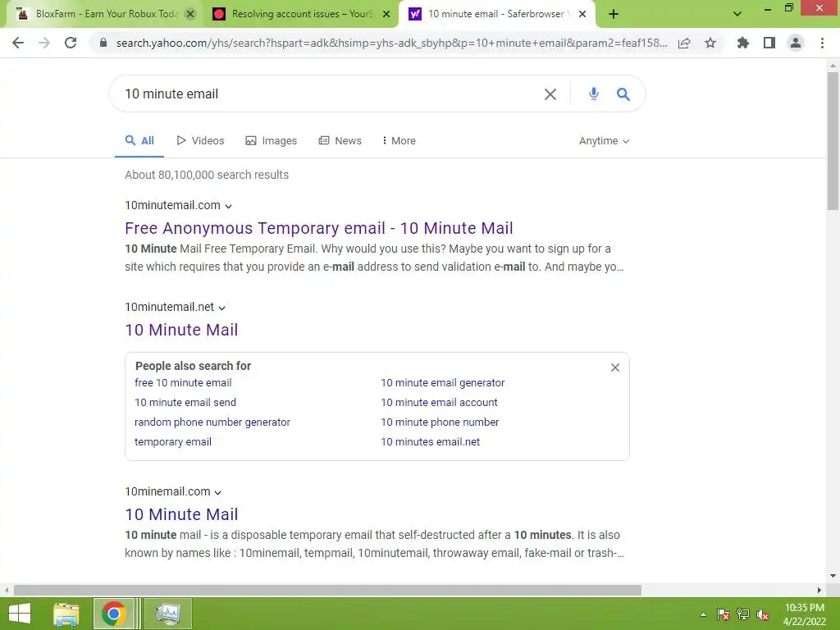The width and height of the screenshot is (840, 630).
Task: Select the All results tab
Action: pos(139,141)
